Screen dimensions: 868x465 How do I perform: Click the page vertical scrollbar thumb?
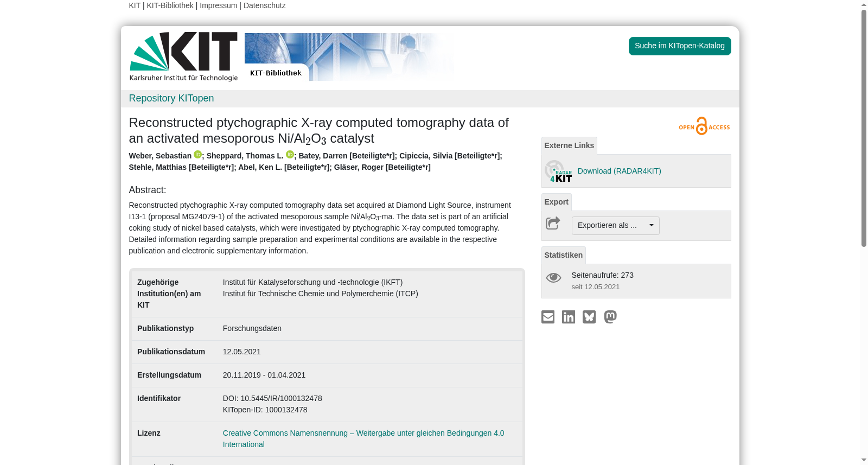[x=864, y=128]
